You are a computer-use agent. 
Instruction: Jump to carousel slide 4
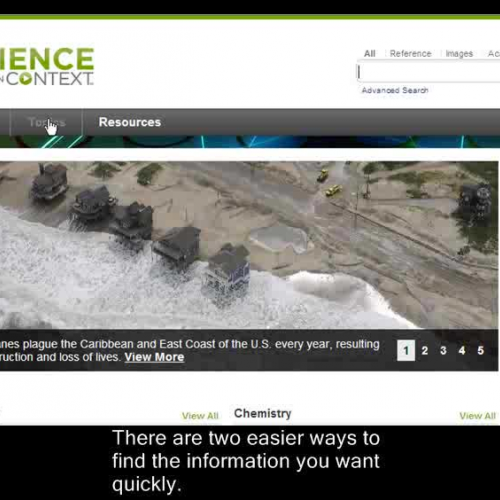(462, 350)
